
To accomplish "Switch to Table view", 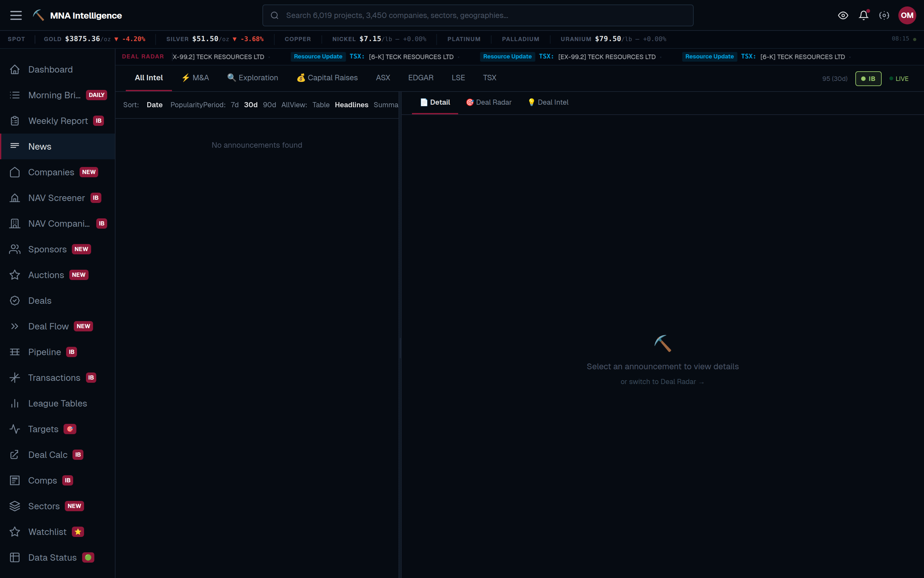I will pyautogui.click(x=321, y=105).
